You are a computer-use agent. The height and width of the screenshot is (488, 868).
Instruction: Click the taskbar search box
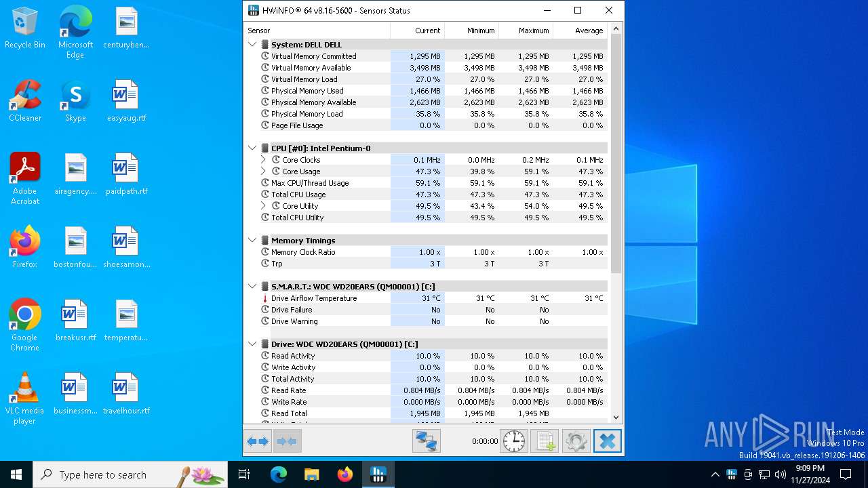(130, 474)
